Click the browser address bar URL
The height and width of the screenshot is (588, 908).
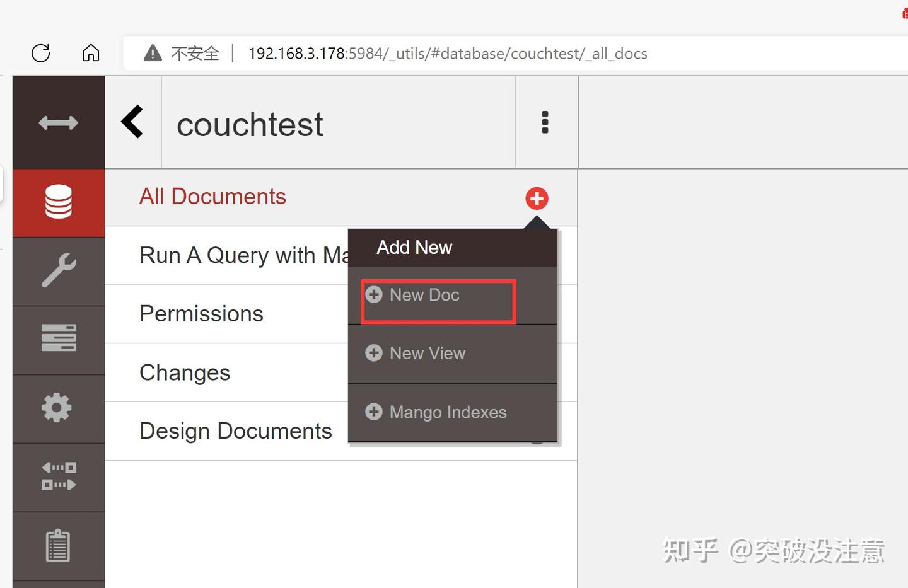pyautogui.click(x=448, y=54)
